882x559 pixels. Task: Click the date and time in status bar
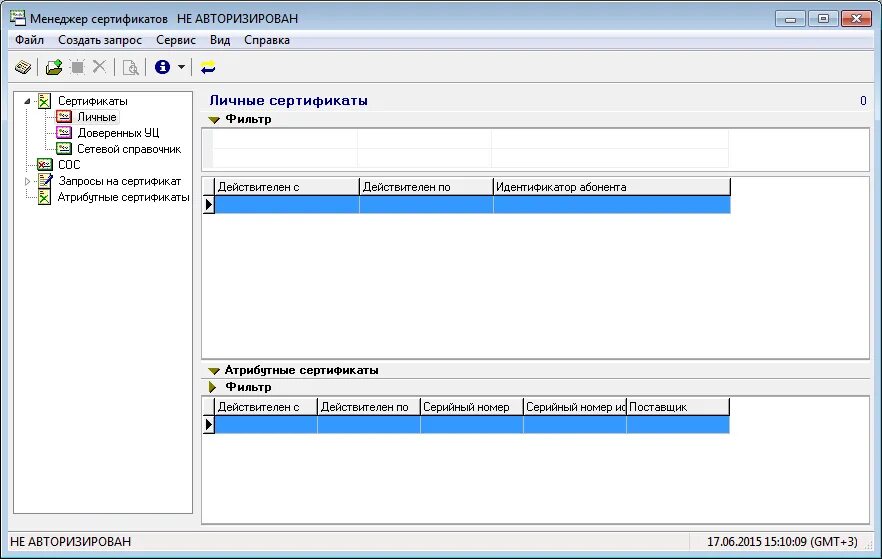pyautogui.click(x=782, y=542)
